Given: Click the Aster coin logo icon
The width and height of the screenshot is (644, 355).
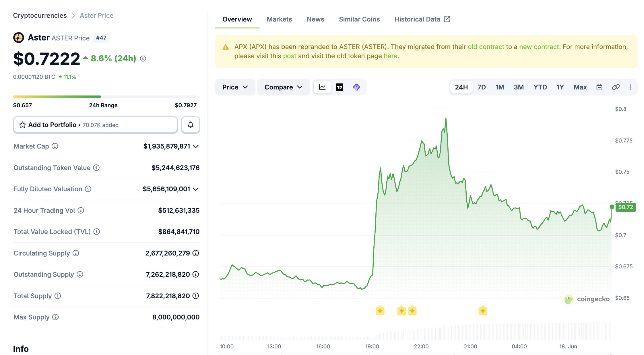Looking at the screenshot, I should click(x=19, y=38).
